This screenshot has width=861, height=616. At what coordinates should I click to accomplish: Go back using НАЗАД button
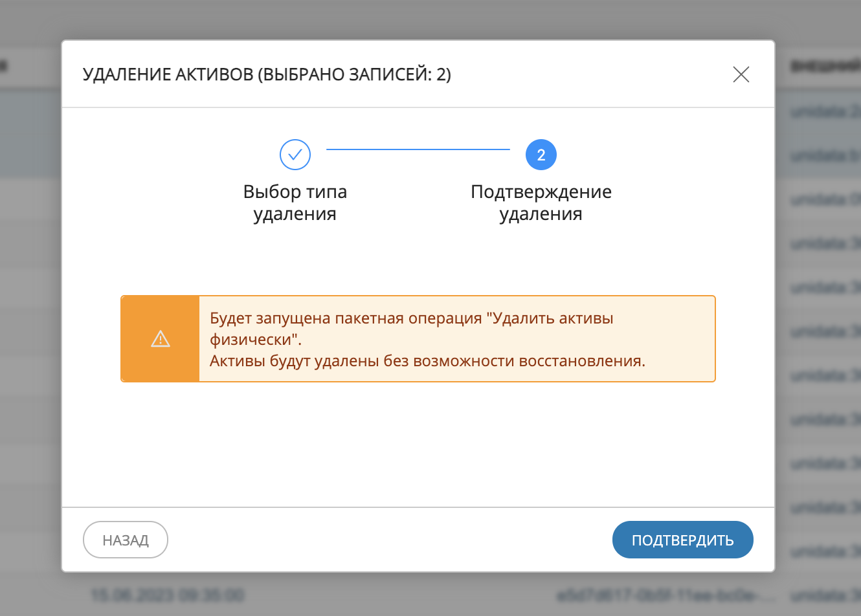coord(126,540)
